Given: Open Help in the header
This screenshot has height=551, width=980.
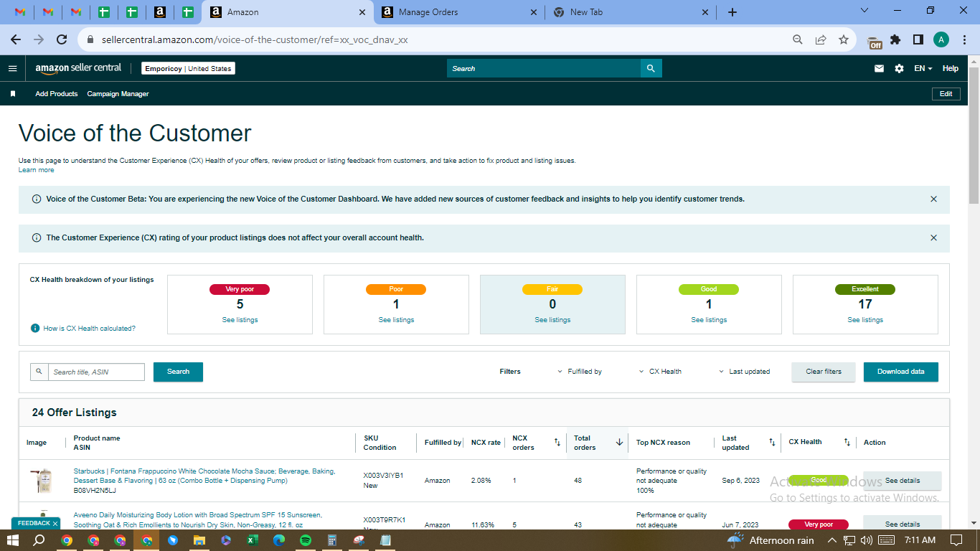Looking at the screenshot, I should [x=951, y=69].
